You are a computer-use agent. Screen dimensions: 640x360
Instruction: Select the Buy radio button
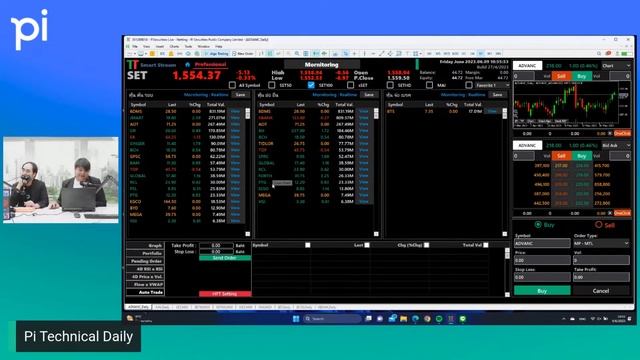pyautogui.click(x=538, y=224)
